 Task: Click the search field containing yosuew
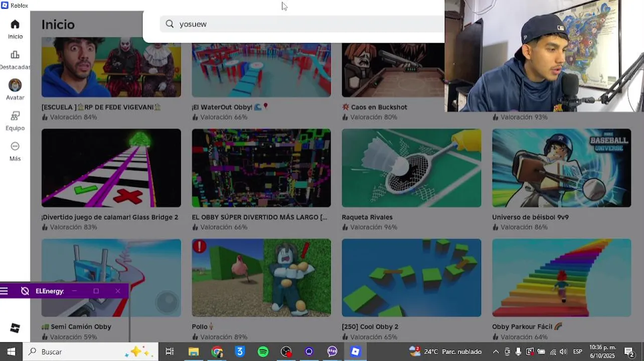302,24
